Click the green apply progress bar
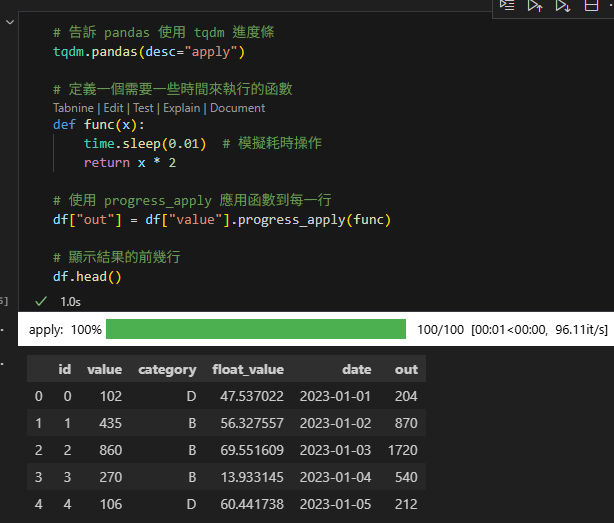The image size is (614, 523). (x=256, y=329)
